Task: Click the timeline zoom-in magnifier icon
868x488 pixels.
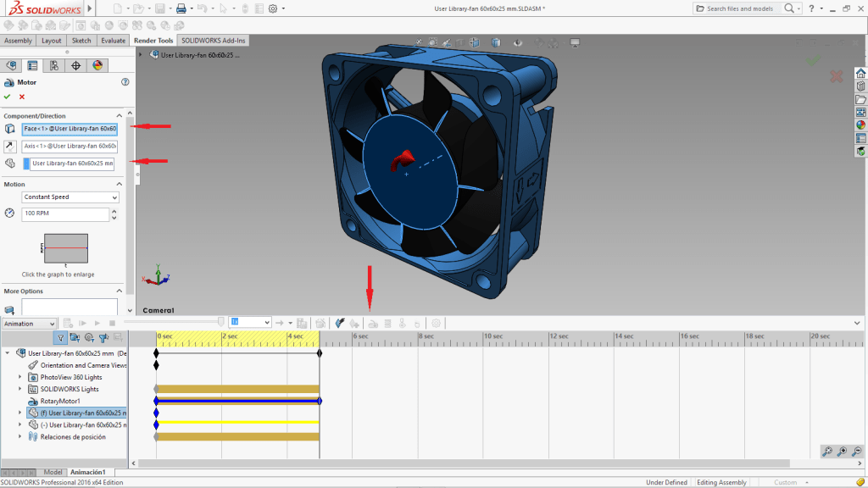Action: [x=843, y=452]
